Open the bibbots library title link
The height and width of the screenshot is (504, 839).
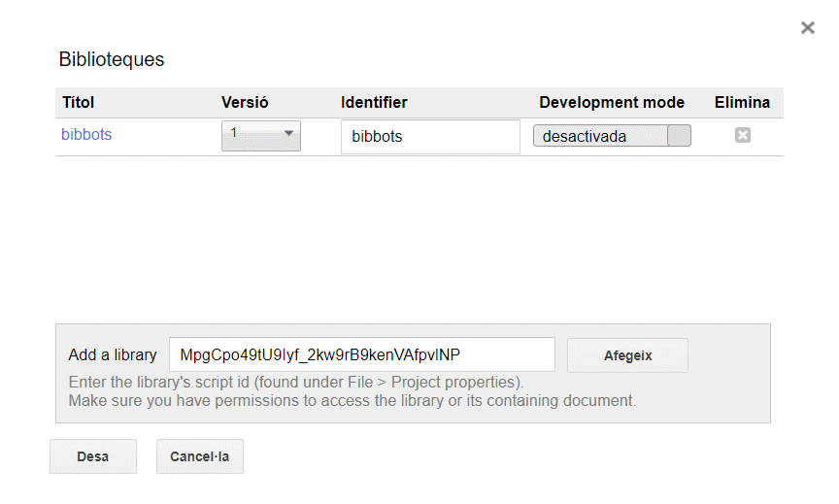point(86,135)
